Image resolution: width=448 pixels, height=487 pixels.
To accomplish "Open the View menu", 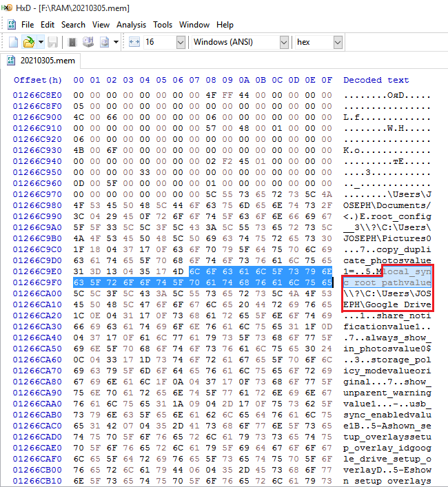I will (x=101, y=25).
